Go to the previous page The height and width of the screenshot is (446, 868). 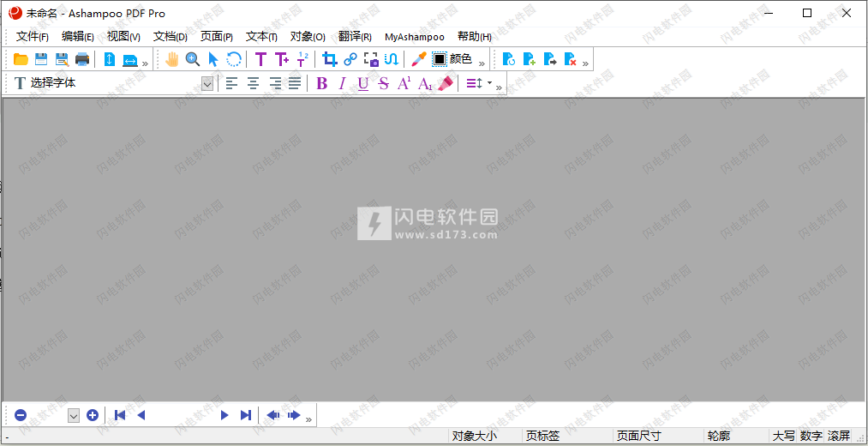coord(141,415)
